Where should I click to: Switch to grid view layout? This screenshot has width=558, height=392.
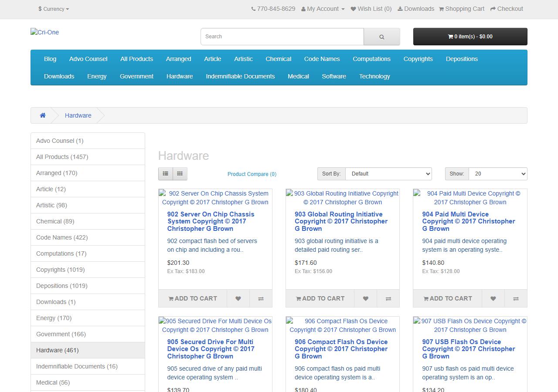180,174
